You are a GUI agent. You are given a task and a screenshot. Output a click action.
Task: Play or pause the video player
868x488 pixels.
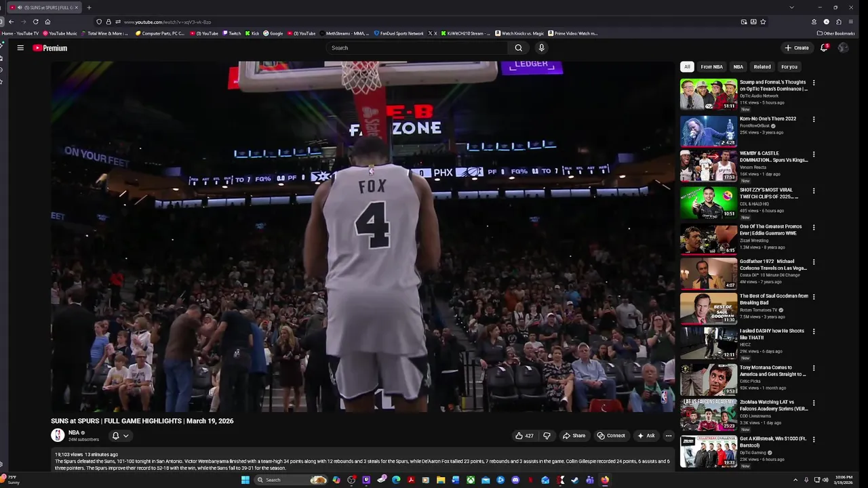[x=363, y=237]
